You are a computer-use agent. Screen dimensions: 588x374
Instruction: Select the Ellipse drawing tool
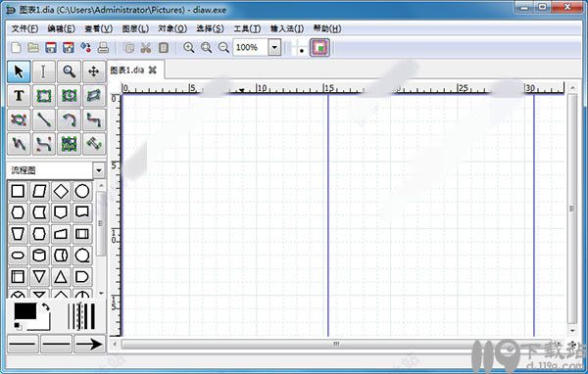(69, 96)
